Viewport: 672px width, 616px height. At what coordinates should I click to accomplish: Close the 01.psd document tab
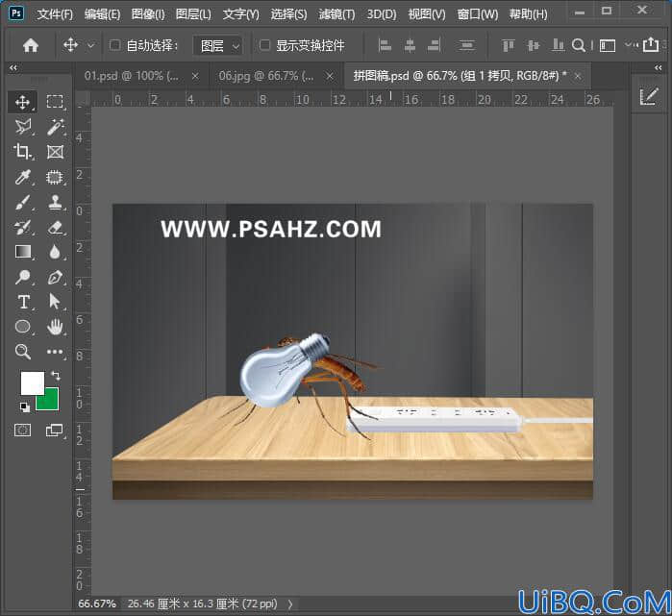[195, 76]
